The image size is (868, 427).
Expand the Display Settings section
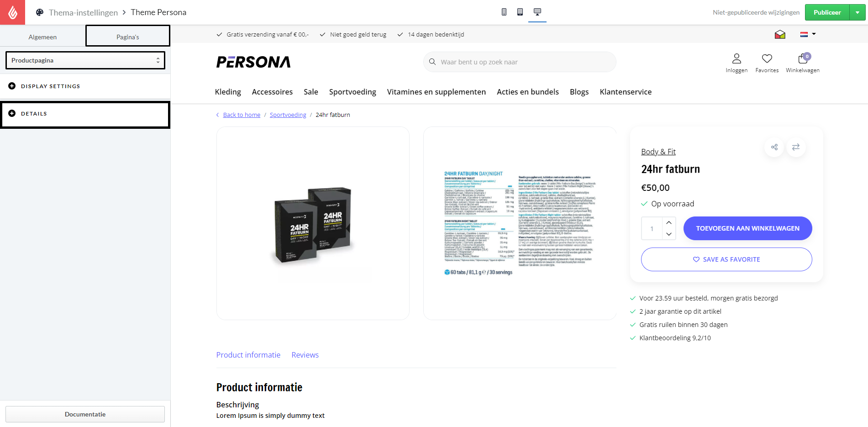pos(85,86)
